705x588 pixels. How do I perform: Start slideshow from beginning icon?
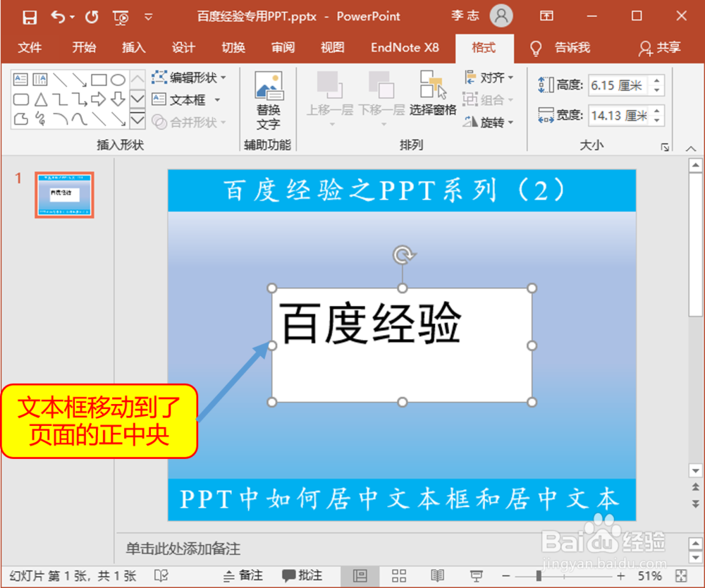click(121, 18)
